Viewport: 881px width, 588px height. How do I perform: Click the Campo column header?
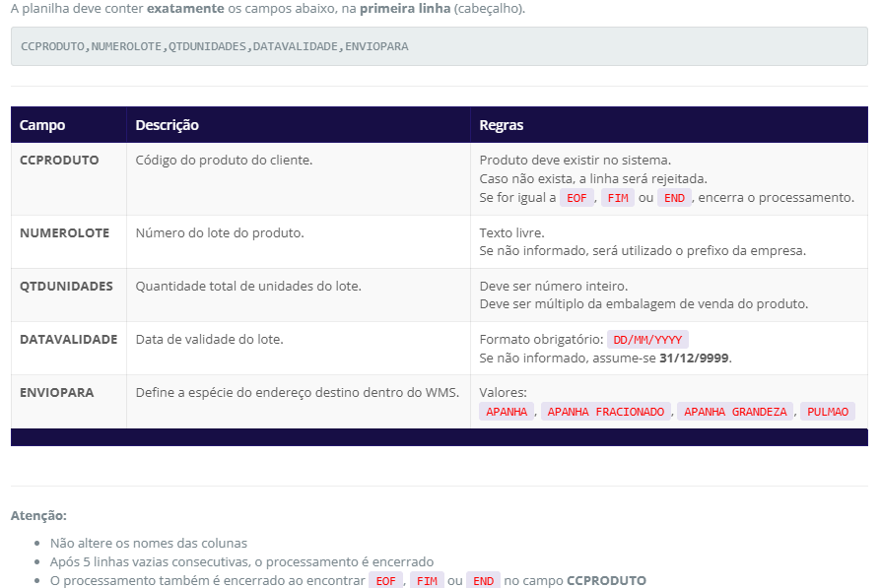pyautogui.click(x=42, y=125)
